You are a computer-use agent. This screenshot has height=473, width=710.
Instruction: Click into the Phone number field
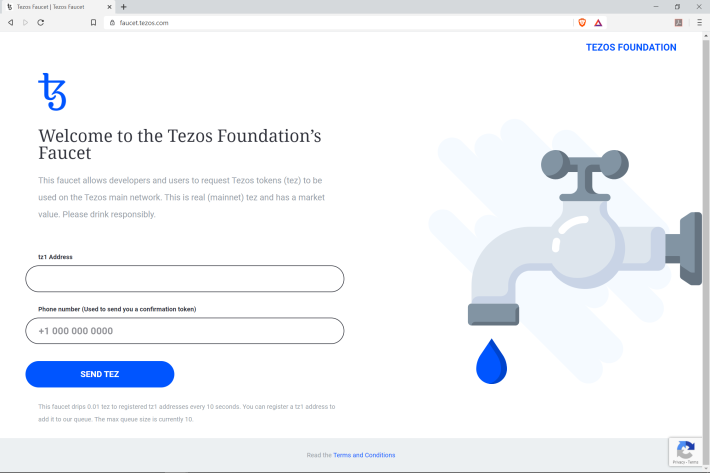tap(185, 331)
